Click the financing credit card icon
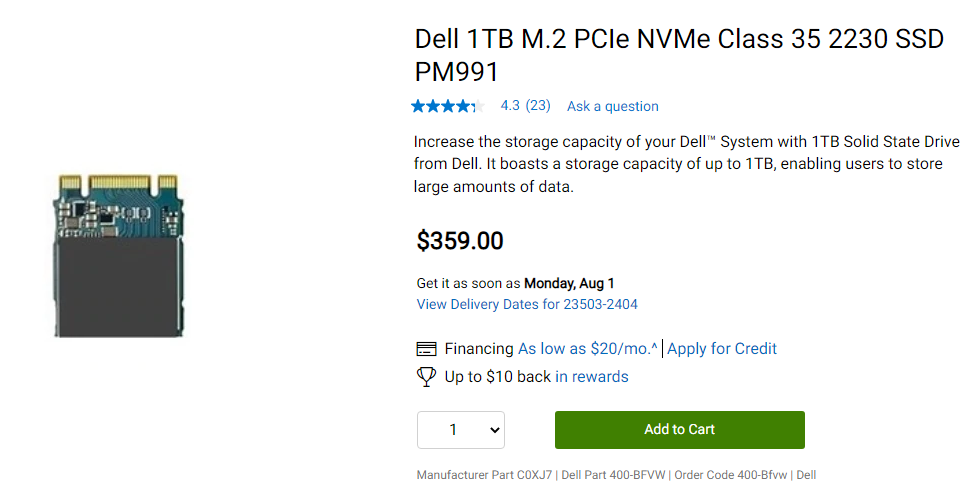The image size is (978, 492). (x=426, y=349)
